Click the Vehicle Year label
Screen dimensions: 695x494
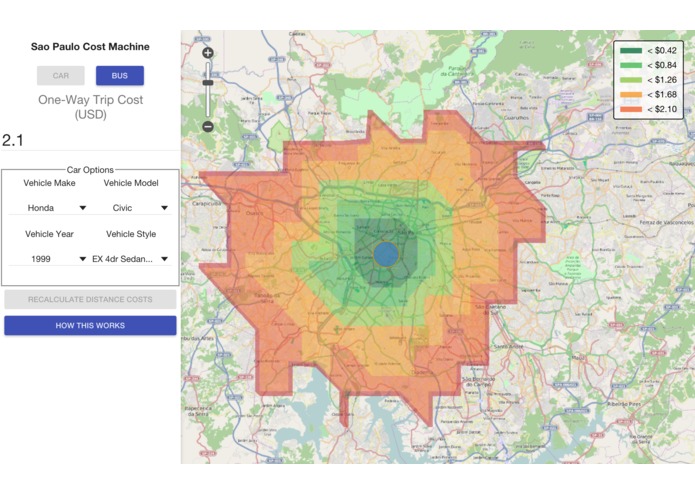(x=49, y=234)
